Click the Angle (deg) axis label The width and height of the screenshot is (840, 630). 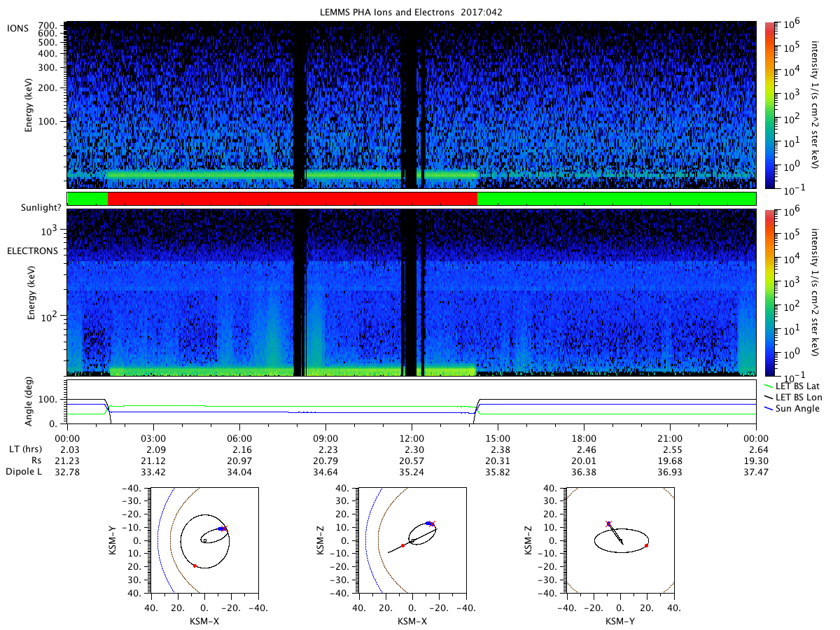pyautogui.click(x=31, y=402)
